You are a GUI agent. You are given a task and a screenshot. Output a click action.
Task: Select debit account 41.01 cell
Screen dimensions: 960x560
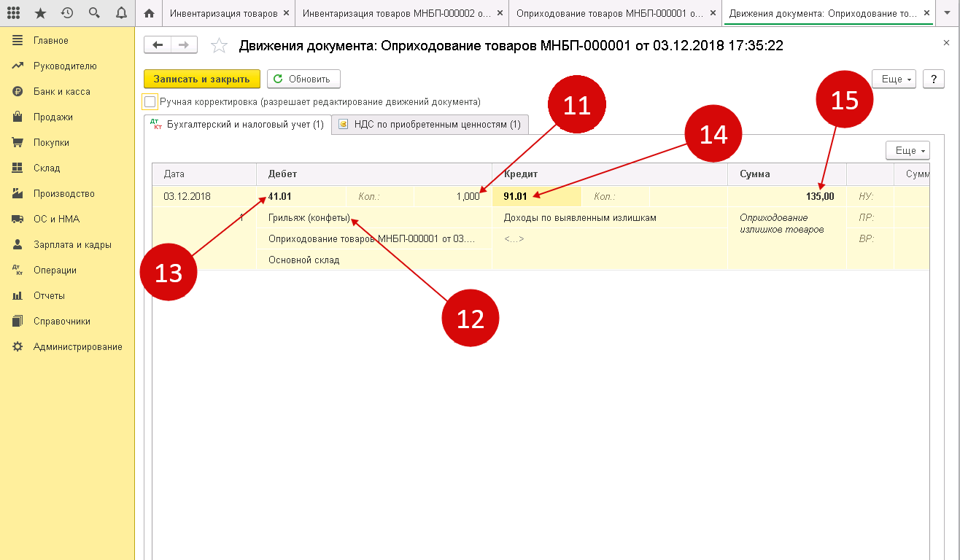point(301,196)
